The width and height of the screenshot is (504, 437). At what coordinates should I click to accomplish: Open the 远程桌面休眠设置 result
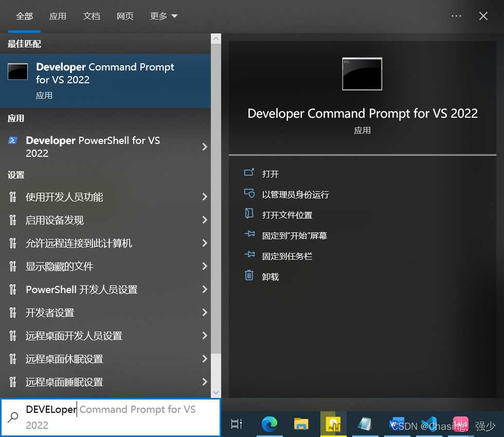[x=105, y=359]
